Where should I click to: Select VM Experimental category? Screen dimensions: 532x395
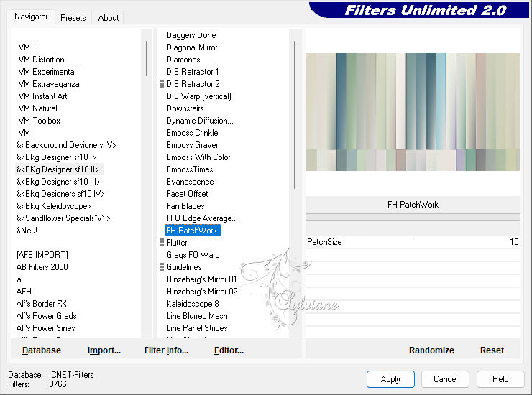tap(47, 72)
